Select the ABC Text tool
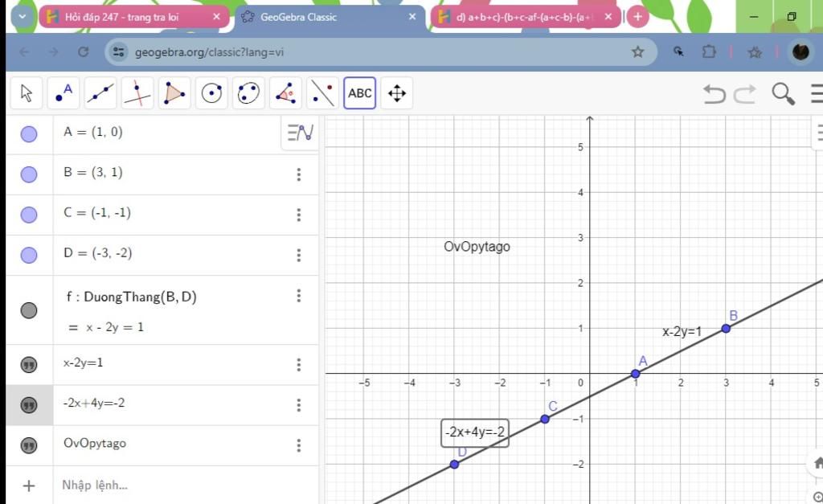The width and height of the screenshot is (823, 504). (359, 93)
